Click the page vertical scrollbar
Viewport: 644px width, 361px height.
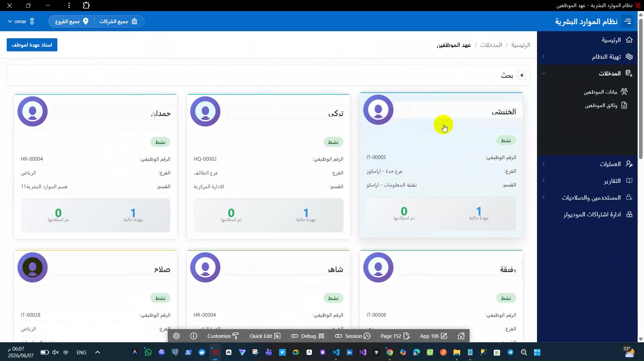pos(641,89)
